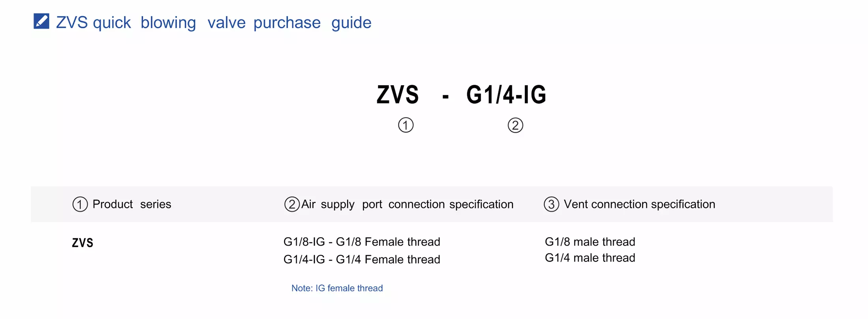Click the large G1/4-IG model code
This screenshot has height=319, width=868.
tap(506, 95)
